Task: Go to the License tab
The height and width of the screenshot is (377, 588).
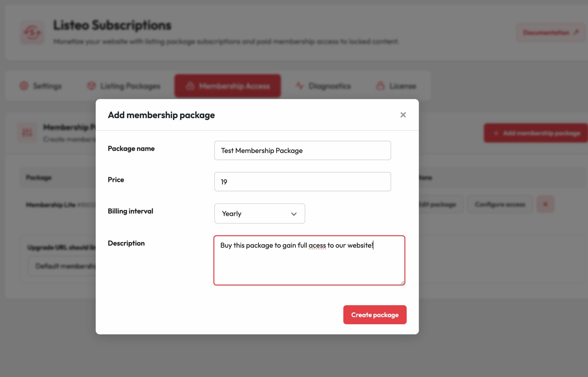Action: pyautogui.click(x=396, y=86)
